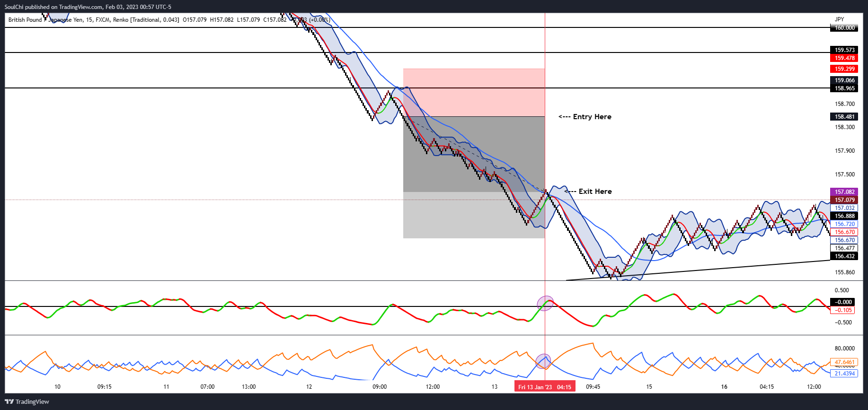Click the purple circle marker on the bottom indicator pane
Screen dimensions: 868x410
(x=543, y=361)
